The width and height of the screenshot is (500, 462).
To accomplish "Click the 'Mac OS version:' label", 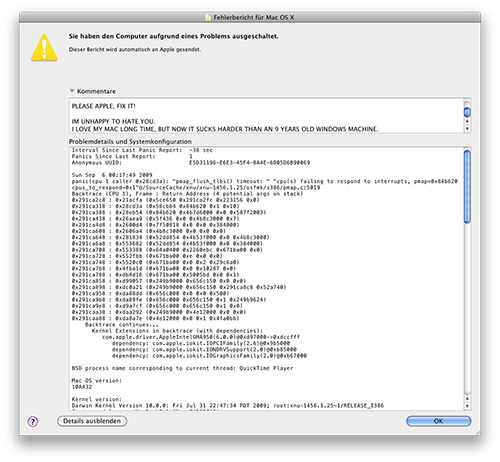I will point(97,380).
